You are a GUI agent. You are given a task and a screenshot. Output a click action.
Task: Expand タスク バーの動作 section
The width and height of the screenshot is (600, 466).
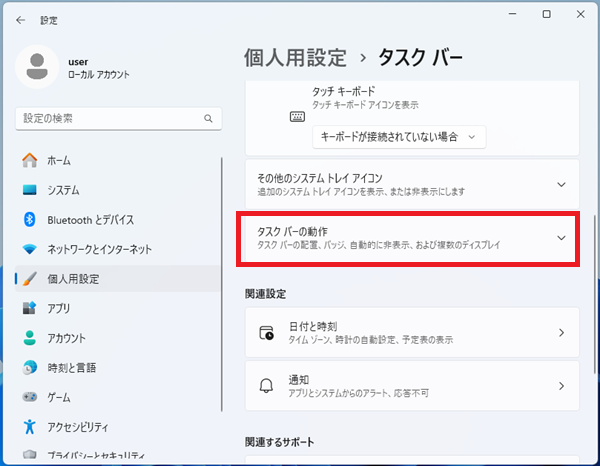(x=408, y=238)
